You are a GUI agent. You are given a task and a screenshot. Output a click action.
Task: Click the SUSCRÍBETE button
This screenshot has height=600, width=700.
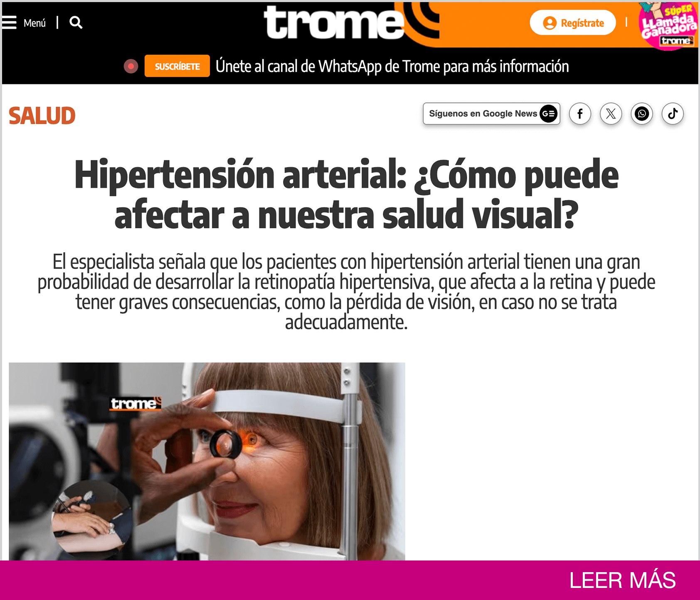[x=177, y=66]
